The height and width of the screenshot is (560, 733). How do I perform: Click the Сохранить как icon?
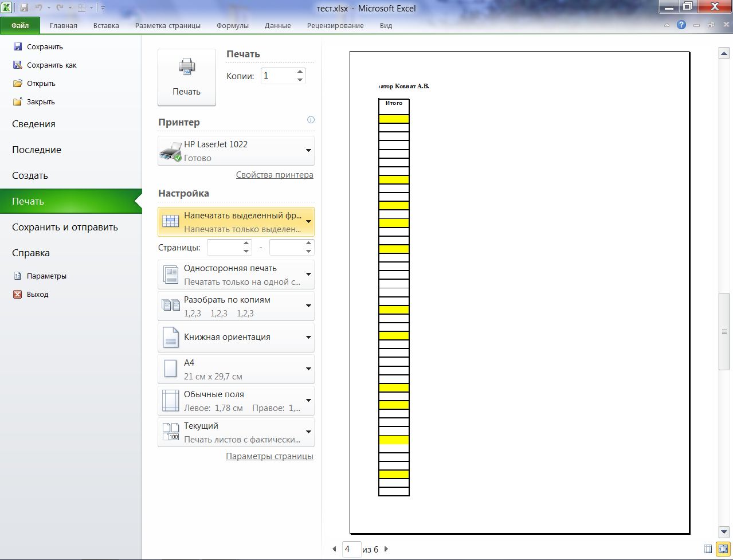tap(18, 65)
